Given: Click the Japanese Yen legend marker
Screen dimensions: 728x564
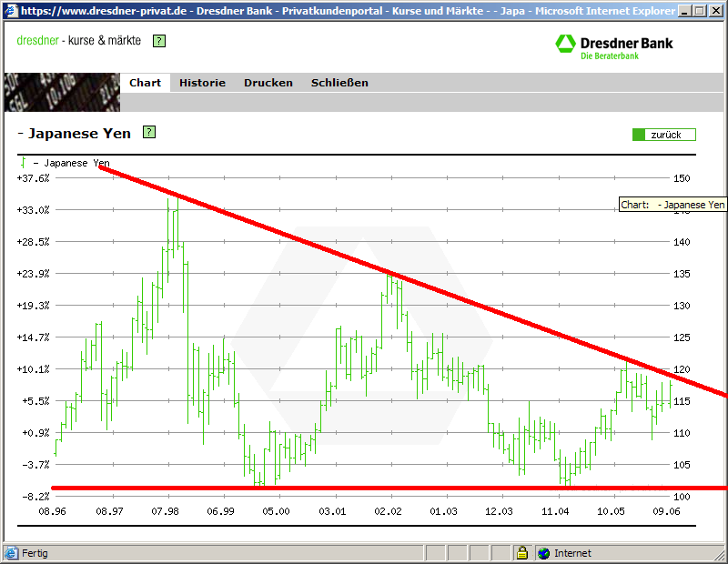Looking at the screenshot, I should coord(23,163).
